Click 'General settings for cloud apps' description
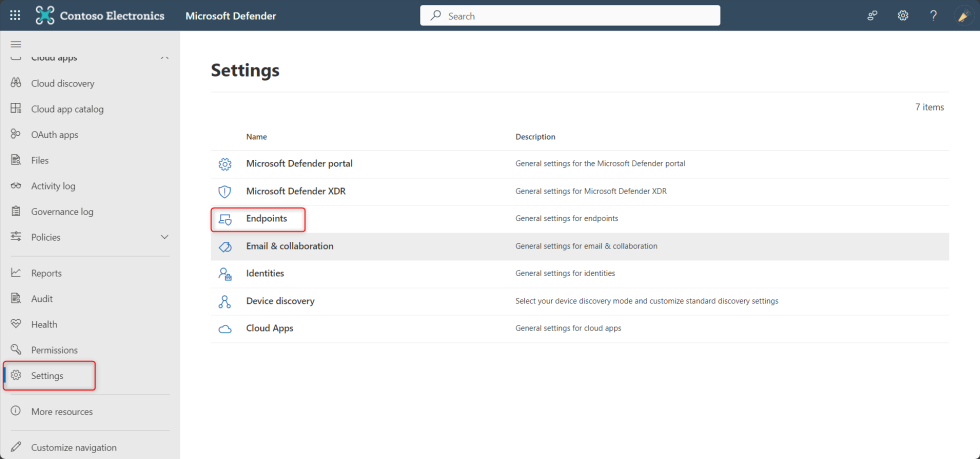980x459 pixels. [568, 328]
